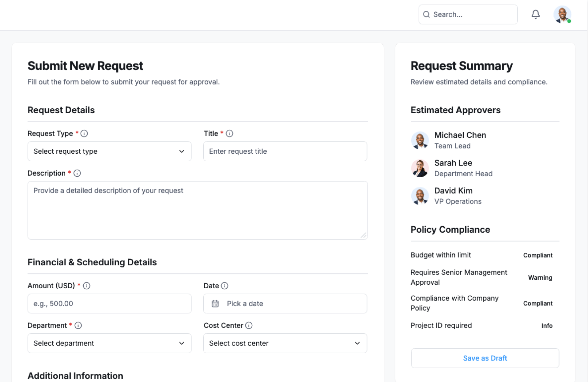588x382 pixels.
Task: Click info icon beside Amount (USD)
Action: tap(87, 286)
